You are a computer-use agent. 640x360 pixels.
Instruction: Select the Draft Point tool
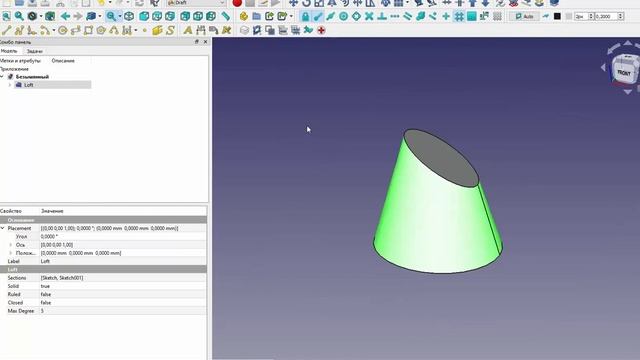coord(144,30)
